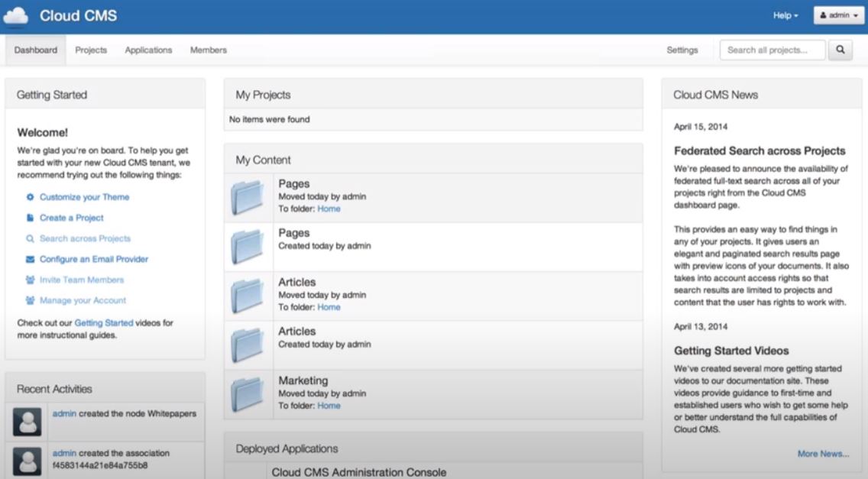The height and width of the screenshot is (479, 868).
Task: Open Settings in the navigation bar
Action: point(682,50)
